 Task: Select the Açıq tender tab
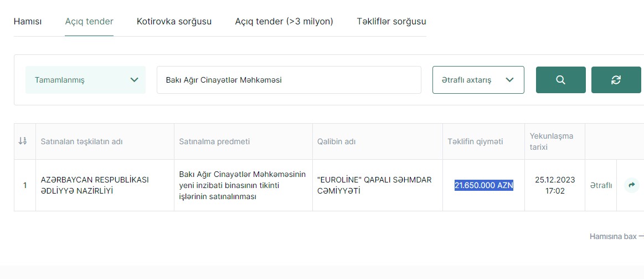pyautogui.click(x=89, y=22)
